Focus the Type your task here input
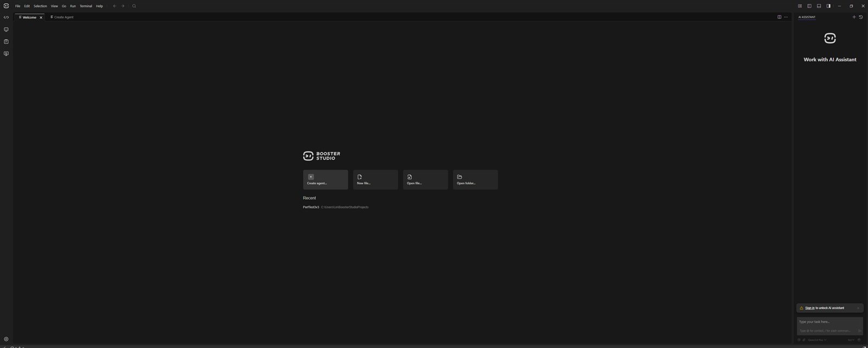Screen dimensions: 868x348 click(830, 326)
